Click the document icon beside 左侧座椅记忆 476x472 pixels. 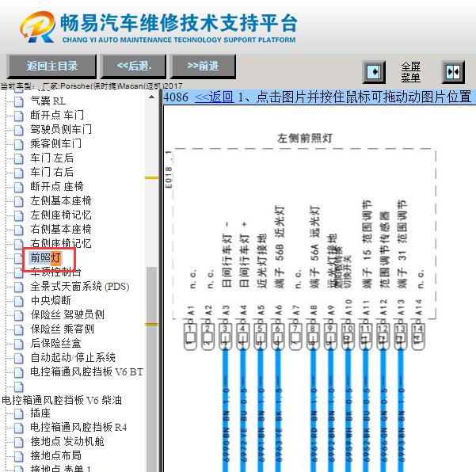(x=19, y=216)
